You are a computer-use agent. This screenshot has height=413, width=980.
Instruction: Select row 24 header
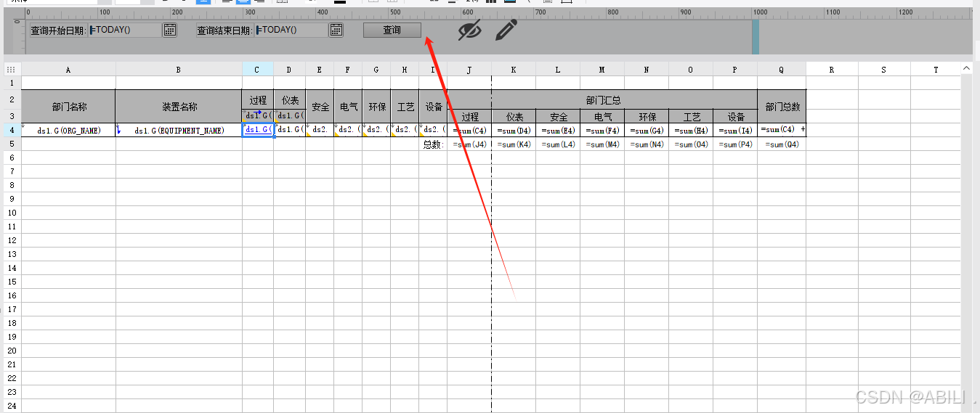tap(11, 406)
